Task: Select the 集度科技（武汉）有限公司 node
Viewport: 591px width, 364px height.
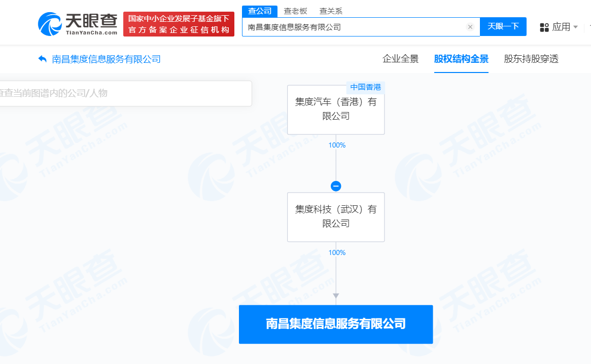Action: point(336,216)
